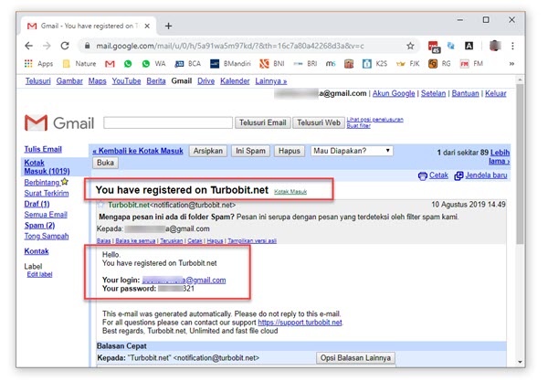The width and height of the screenshot is (548, 392).
Task: Click the vertical page scrollbar
Action: pyautogui.click(x=520, y=164)
